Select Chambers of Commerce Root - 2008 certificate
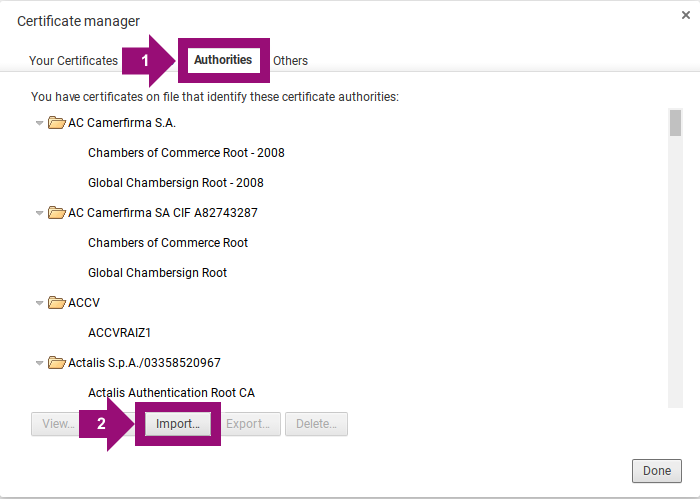The width and height of the screenshot is (700, 499). [186, 153]
